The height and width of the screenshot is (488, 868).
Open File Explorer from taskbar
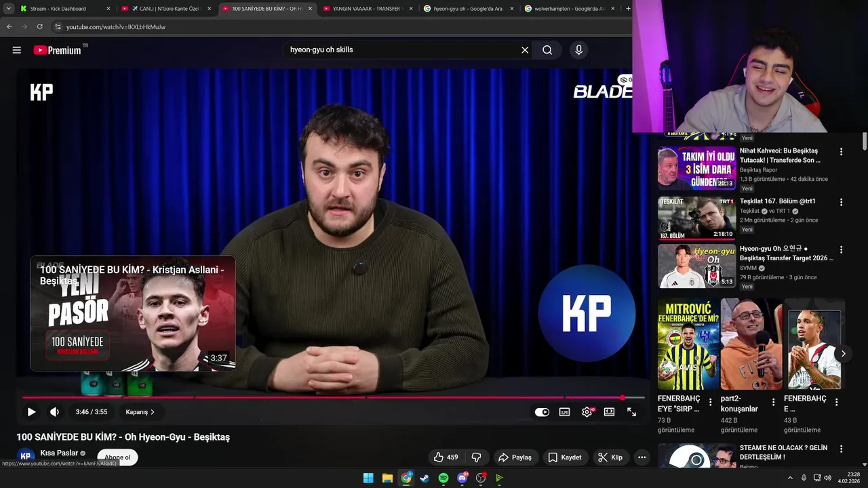[x=387, y=478]
